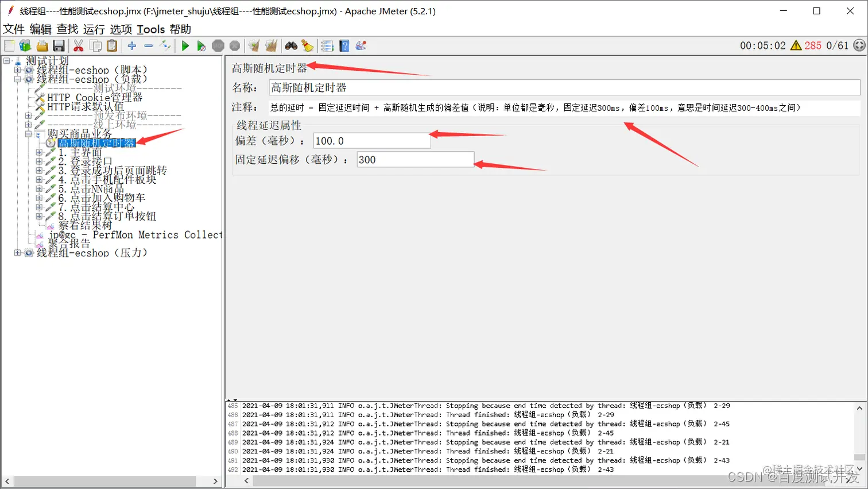This screenshot has width=868, height=489.
Task: Expand the 预发布环境 tree node
Action: pos(28,115)
